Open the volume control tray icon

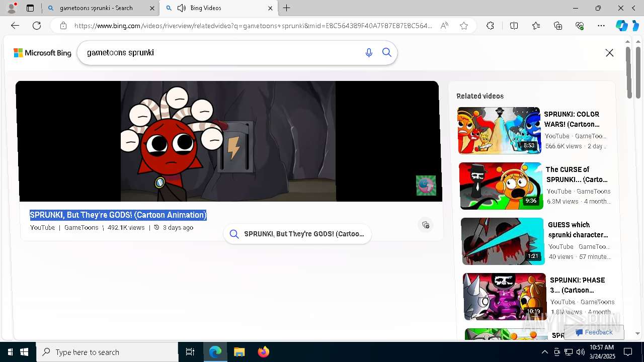[580, 352]
